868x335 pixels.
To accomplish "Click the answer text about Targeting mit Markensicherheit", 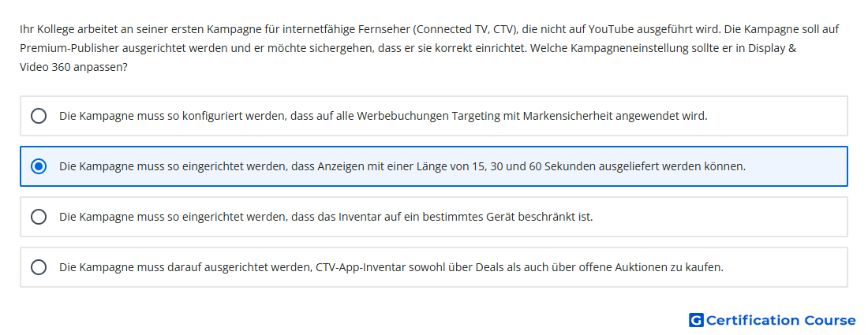I will [x=383, y=116].
